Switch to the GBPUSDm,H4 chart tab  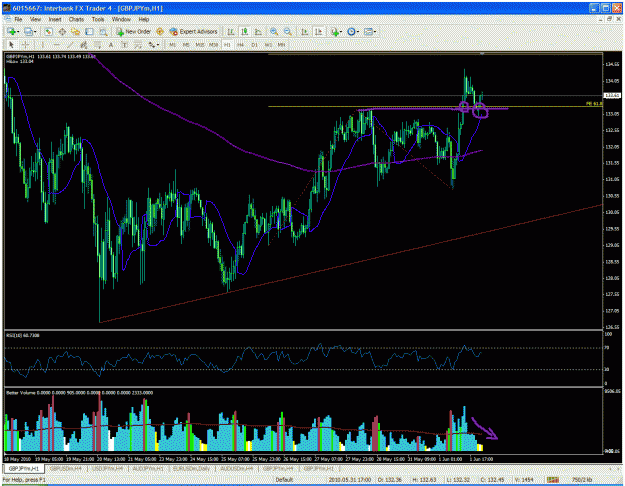click(x=66, y=468)
